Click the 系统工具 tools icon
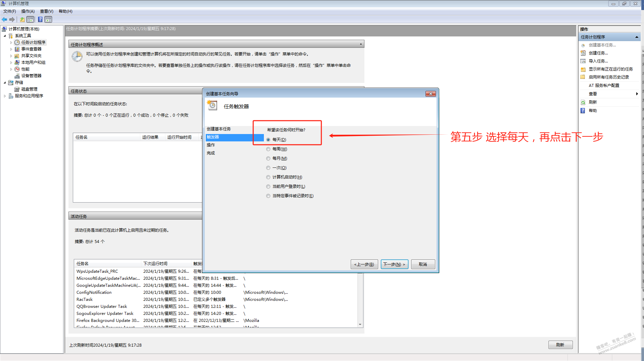 coord(11,36)
